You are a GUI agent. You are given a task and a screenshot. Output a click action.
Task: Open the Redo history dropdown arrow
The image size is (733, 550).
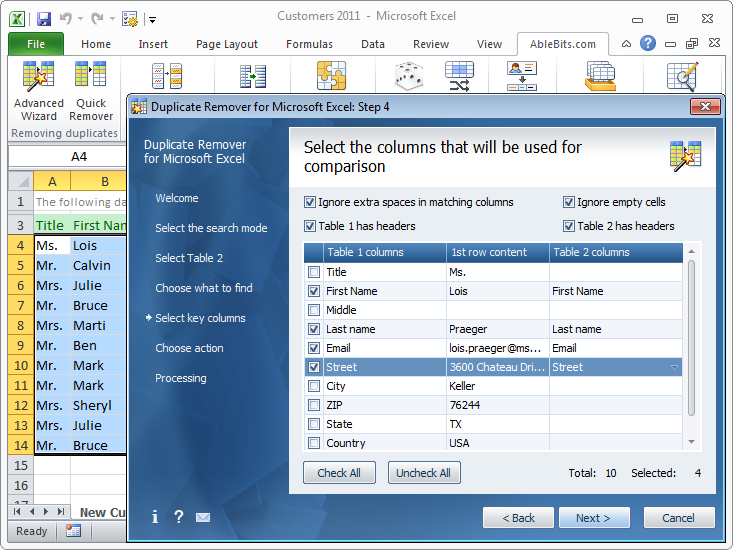[x=112, y=19]
